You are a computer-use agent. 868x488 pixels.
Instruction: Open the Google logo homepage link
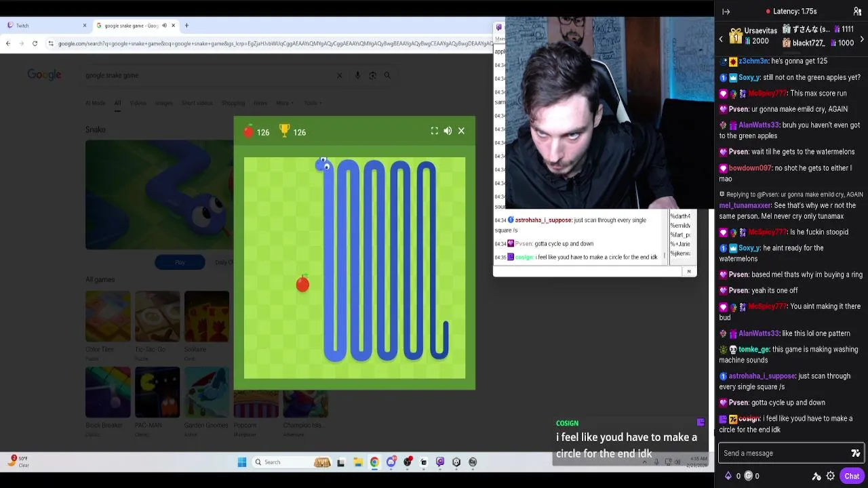tap(44, 75)
